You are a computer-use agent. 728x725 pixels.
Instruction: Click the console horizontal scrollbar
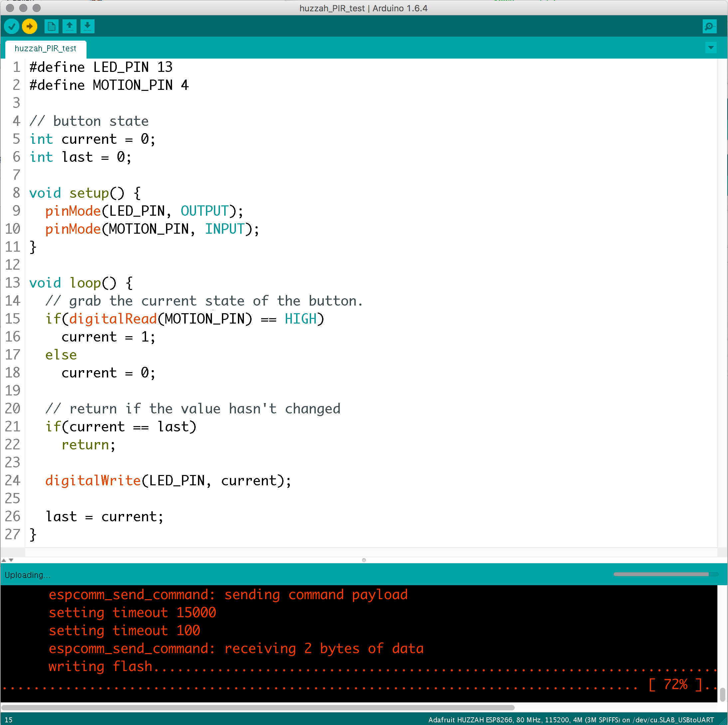pyautogui.click(x=258, y=708)
